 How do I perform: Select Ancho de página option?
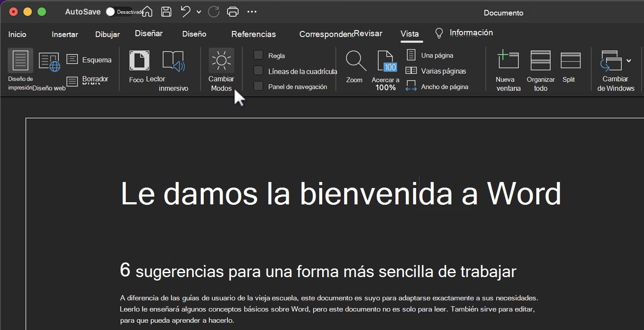tap(437, 86)
